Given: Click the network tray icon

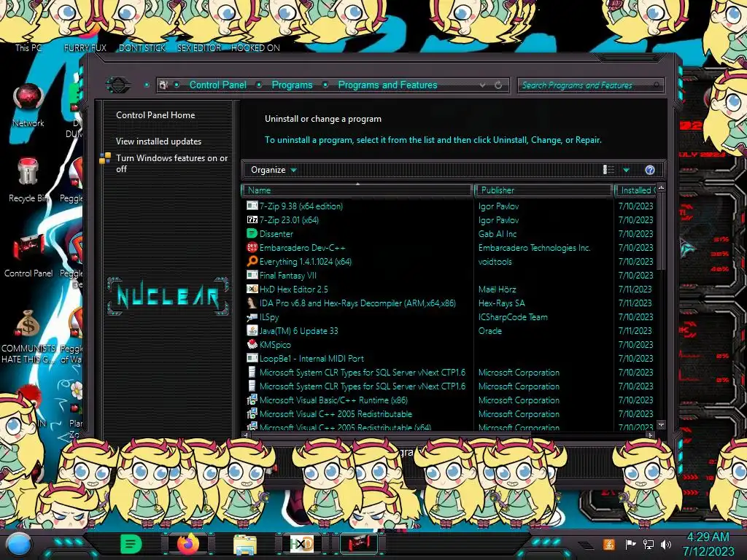Looking at the screenshot, I should click(649, 544).
